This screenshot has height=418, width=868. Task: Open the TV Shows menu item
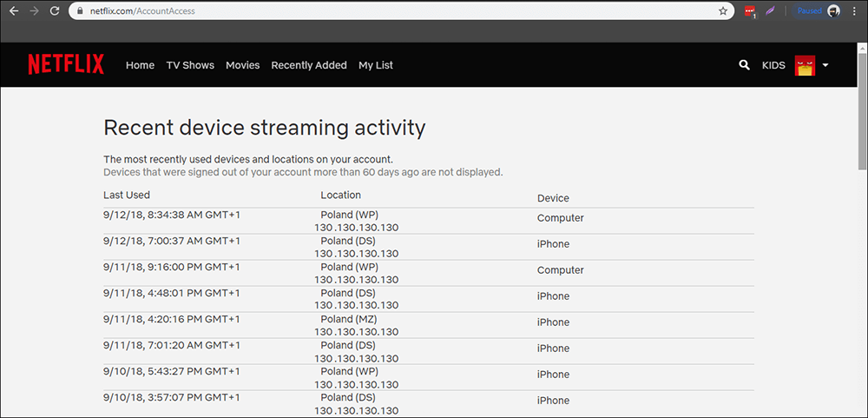click(x=190, y=65)
